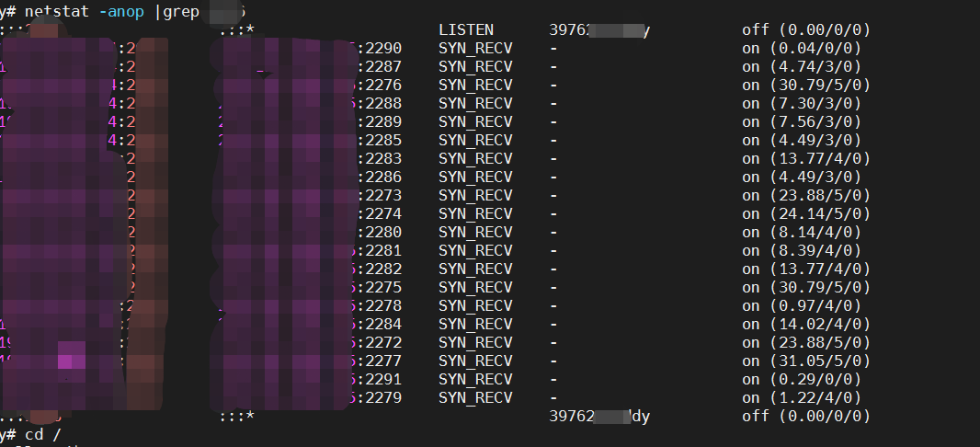Screen dimensions: 980x447
Task: Click the PID 3976 entry in last row
Action: pos(571,416)
